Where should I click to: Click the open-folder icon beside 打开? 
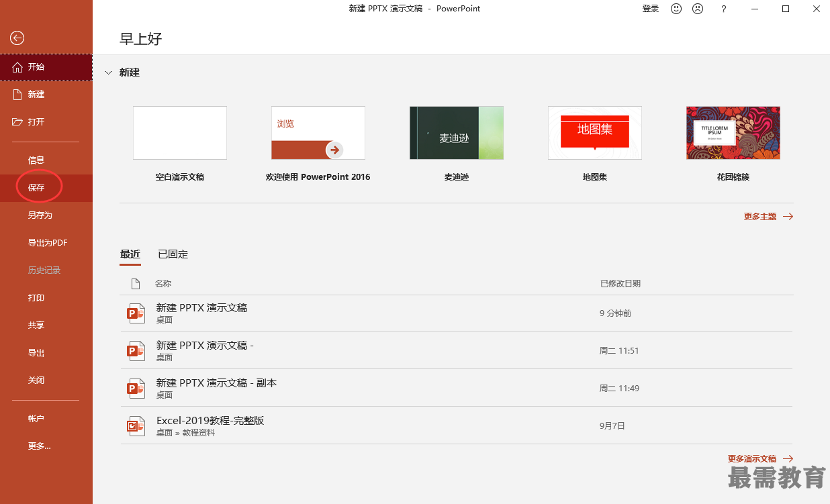coord(17,122)
